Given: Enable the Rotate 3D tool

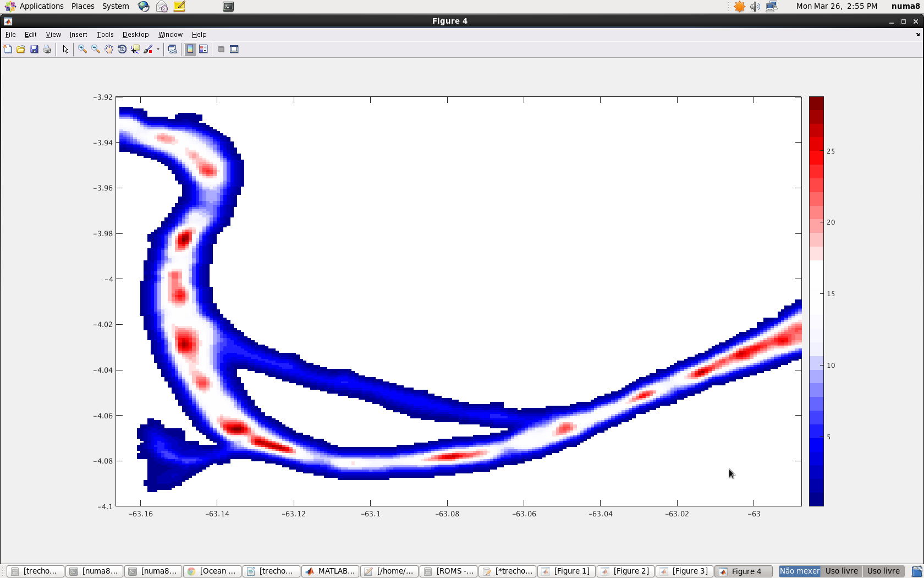Looking at the screenshot, I should (x=122, y=50).
